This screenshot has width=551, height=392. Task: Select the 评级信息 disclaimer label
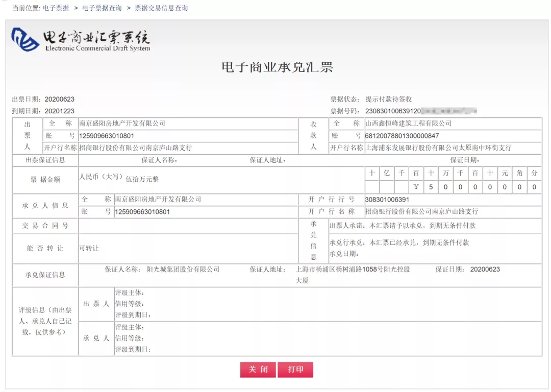45,321
